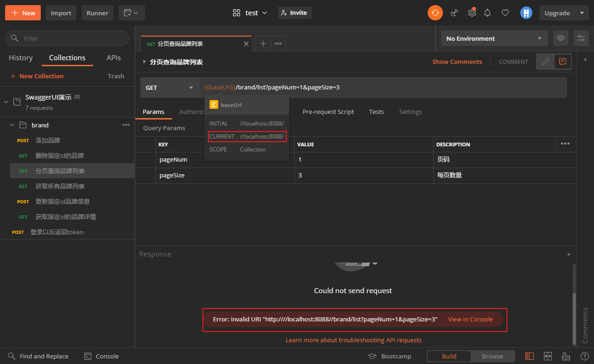
Task: Click the heart icon in header
Action: [506, 13]
